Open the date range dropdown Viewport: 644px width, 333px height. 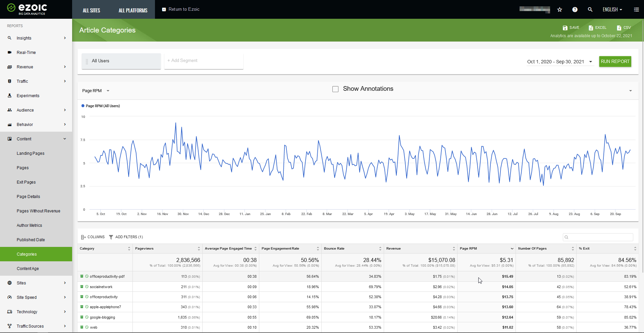pos(559,62)
